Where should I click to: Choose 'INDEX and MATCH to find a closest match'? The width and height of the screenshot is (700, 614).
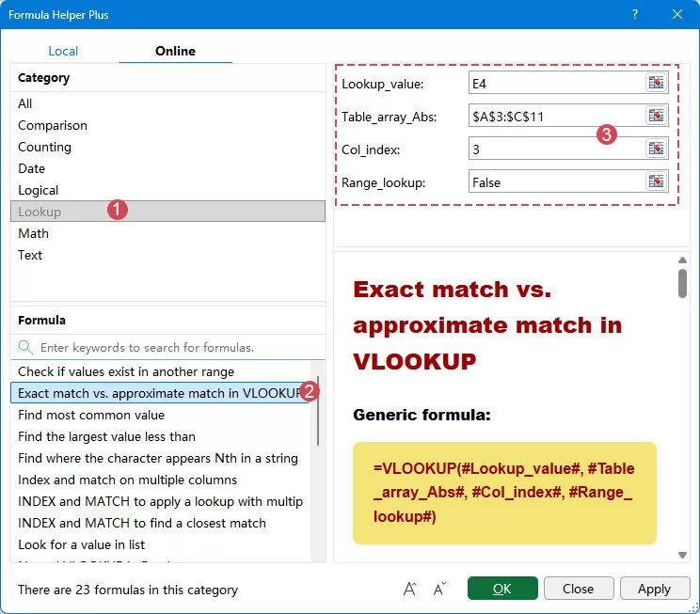tap(142, 523)
